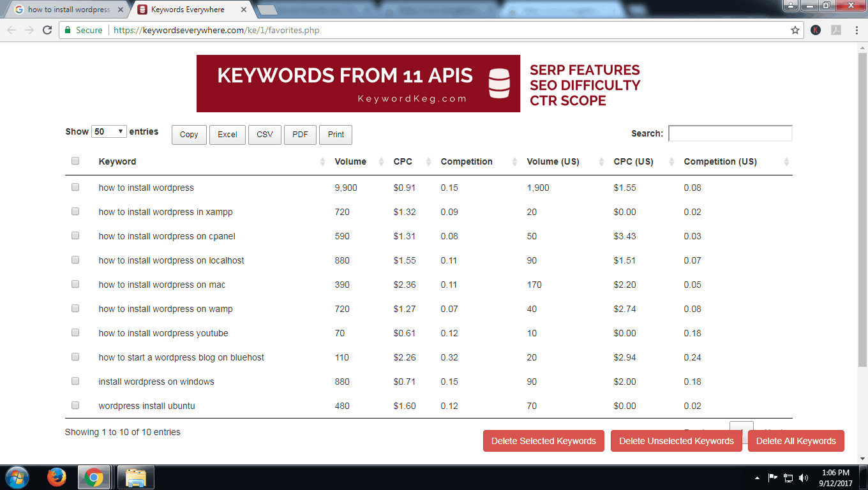Click the 9,900 volume value
Screen dimensions: 868x490
[x=346, y=188]
